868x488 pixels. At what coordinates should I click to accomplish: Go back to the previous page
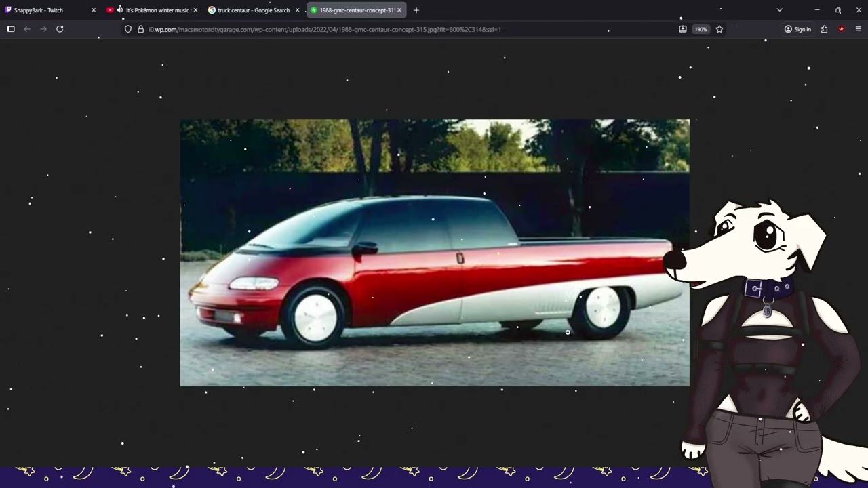click(x=27, y=29)
